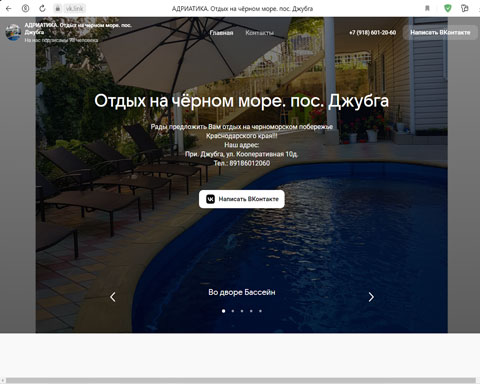Click the address Джубга, ул. Кооперативная 10д

click(x=249, y=154)
